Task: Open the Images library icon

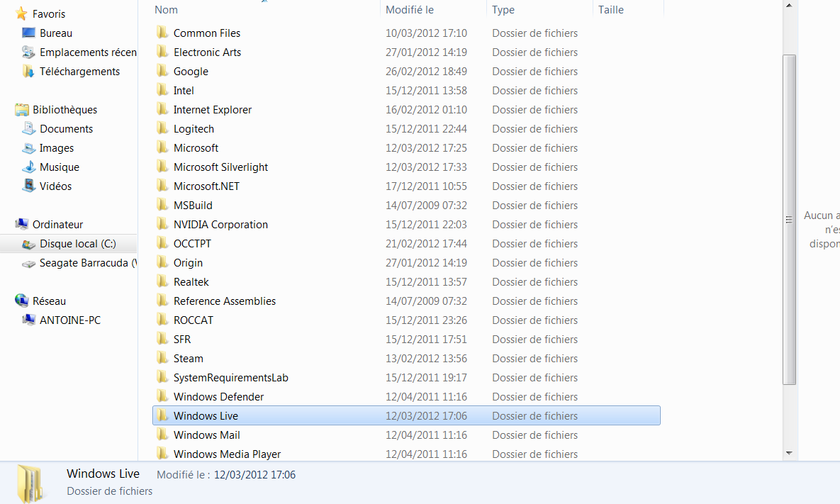Action: point(28,148)
